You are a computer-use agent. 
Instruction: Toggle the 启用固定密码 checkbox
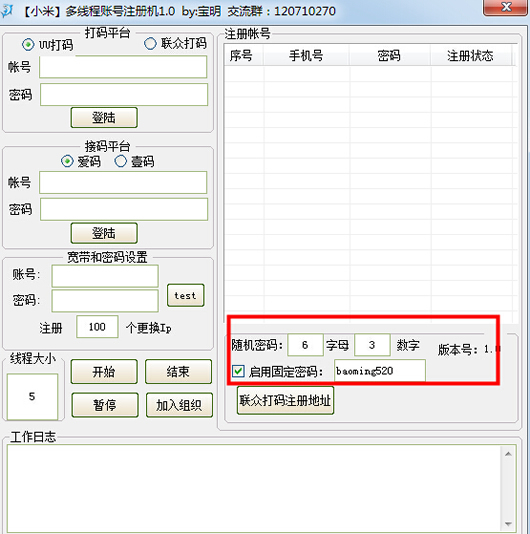(238, 371)
